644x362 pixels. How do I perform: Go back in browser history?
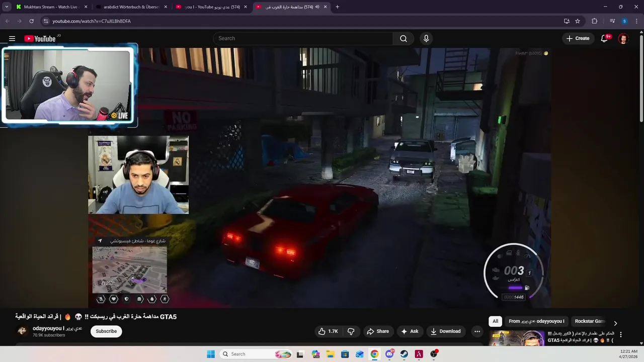8,21
